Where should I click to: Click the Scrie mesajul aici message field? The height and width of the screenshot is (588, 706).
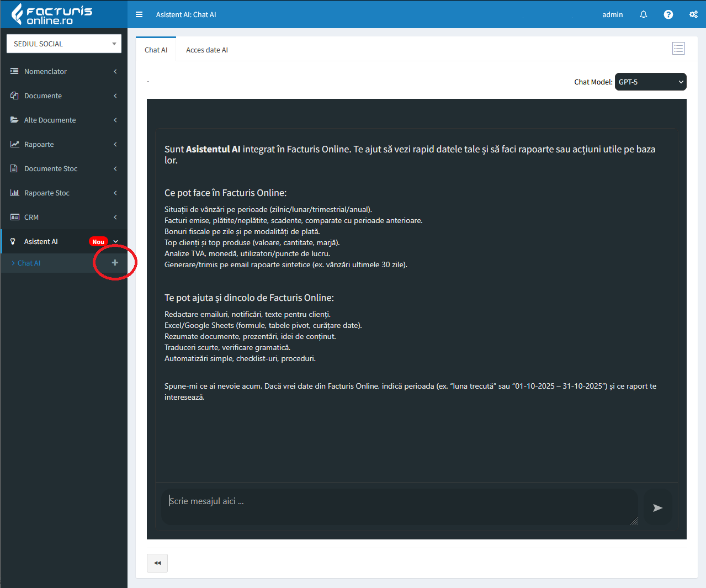[x=399, y=506]
